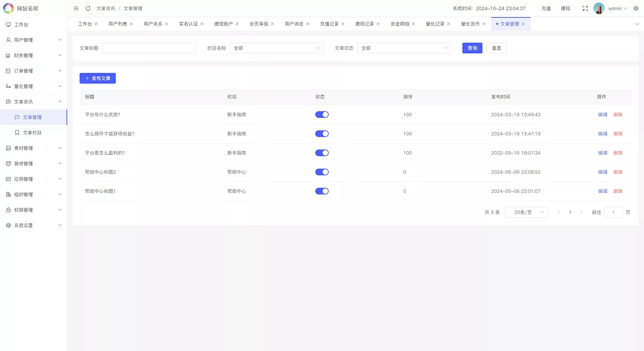Image resolution: width=644 pixels, height=351 pixels.
Task: Disable status toggle for 平台有什么优势?
Action: tap(322, 115)
